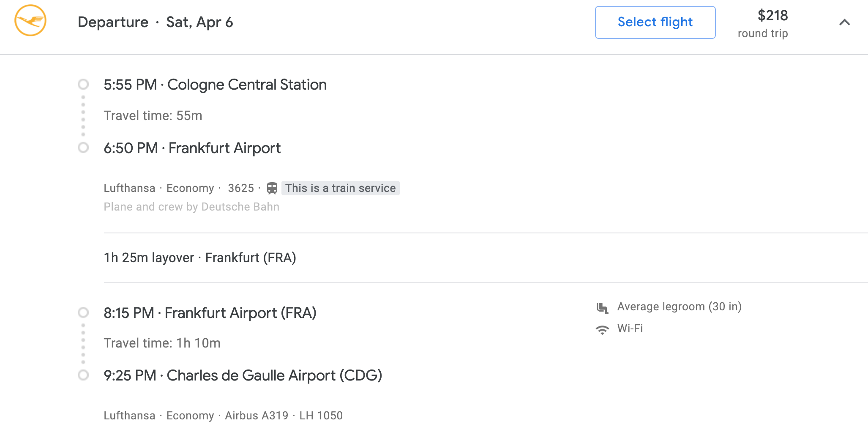Click the departure stop circle for Cologne Central Station
This screenshot has height=438, width=868.
[83, 85]
